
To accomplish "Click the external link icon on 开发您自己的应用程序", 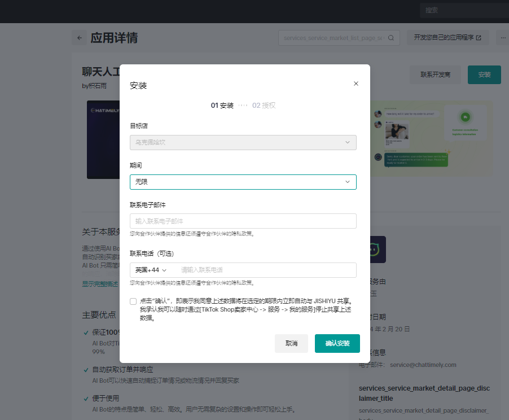I will [479, 38].
